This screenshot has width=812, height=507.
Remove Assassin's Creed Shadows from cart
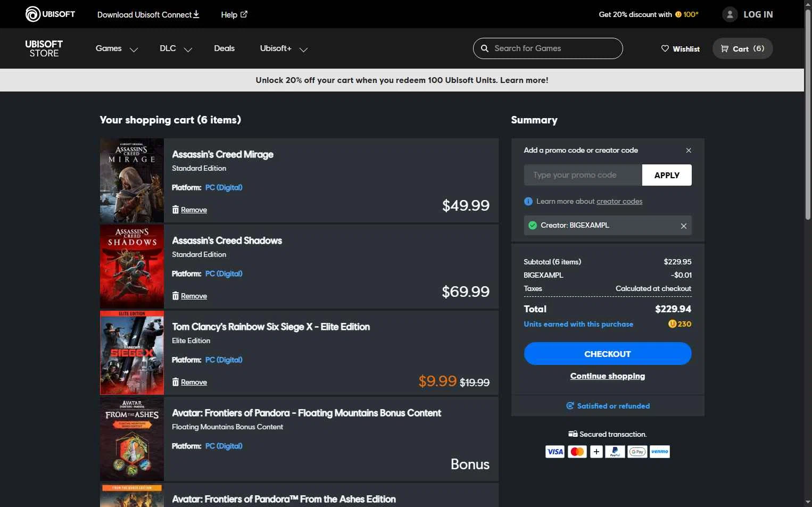click(x=194, y=296)
